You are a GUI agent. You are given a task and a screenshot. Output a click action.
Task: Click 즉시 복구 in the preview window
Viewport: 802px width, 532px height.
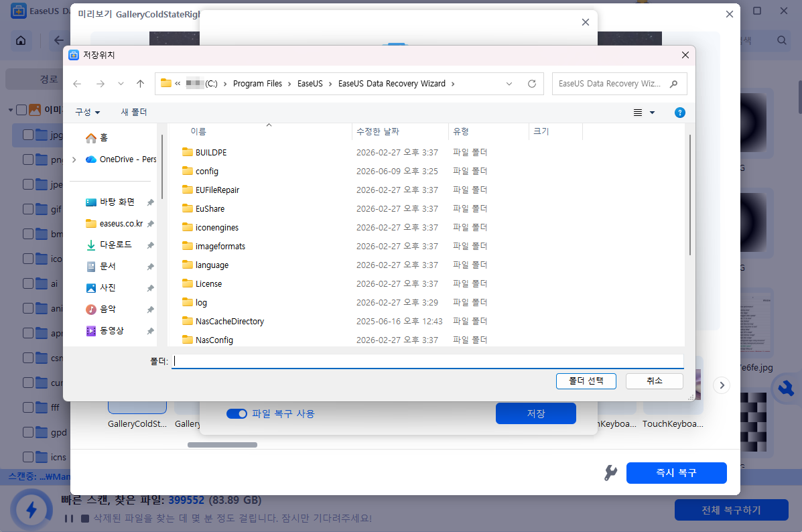pyautogui.click(x=676, y=472)
